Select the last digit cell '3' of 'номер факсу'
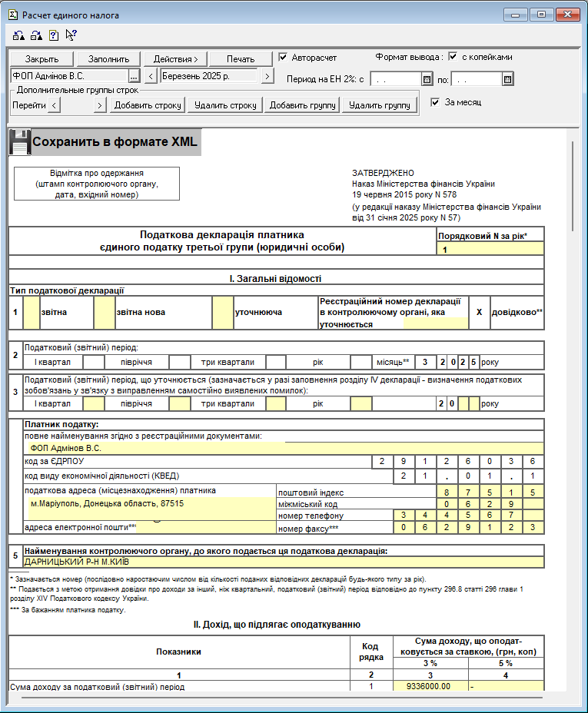The image size is (588, 713). pyautogui.click(x=533, y=528)
